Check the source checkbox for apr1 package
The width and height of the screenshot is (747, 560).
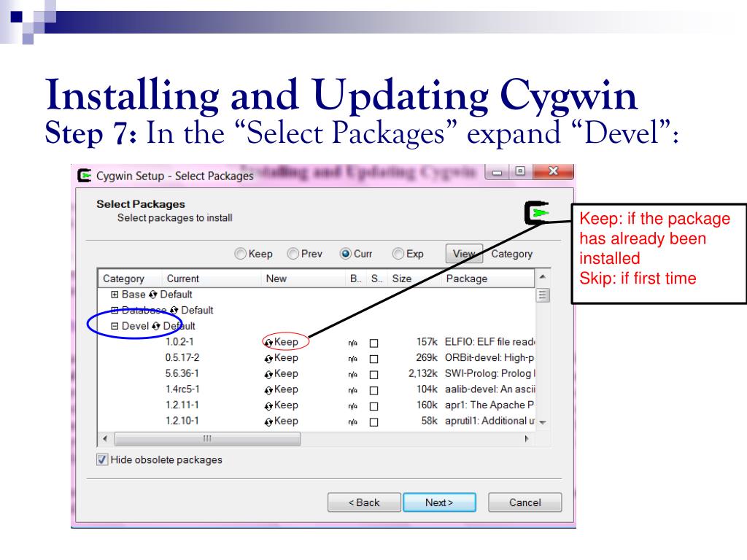pyautogui.click(x=374, y=405)
